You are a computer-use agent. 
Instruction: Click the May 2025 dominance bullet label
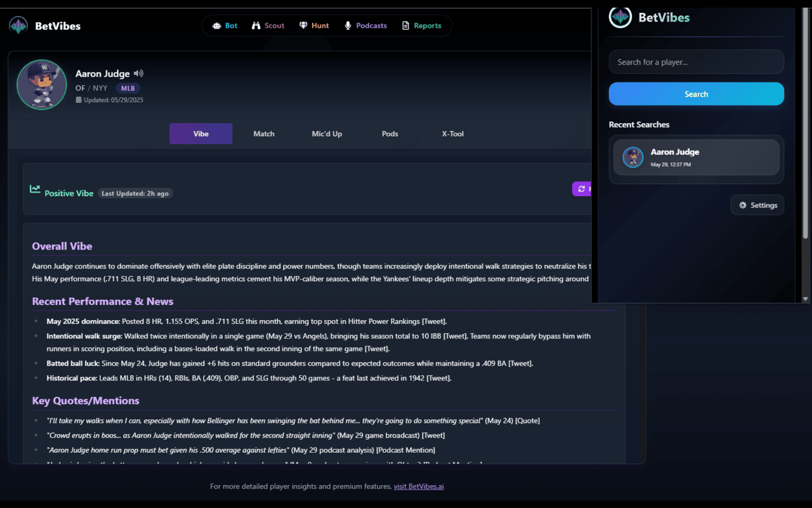(83, 321)
